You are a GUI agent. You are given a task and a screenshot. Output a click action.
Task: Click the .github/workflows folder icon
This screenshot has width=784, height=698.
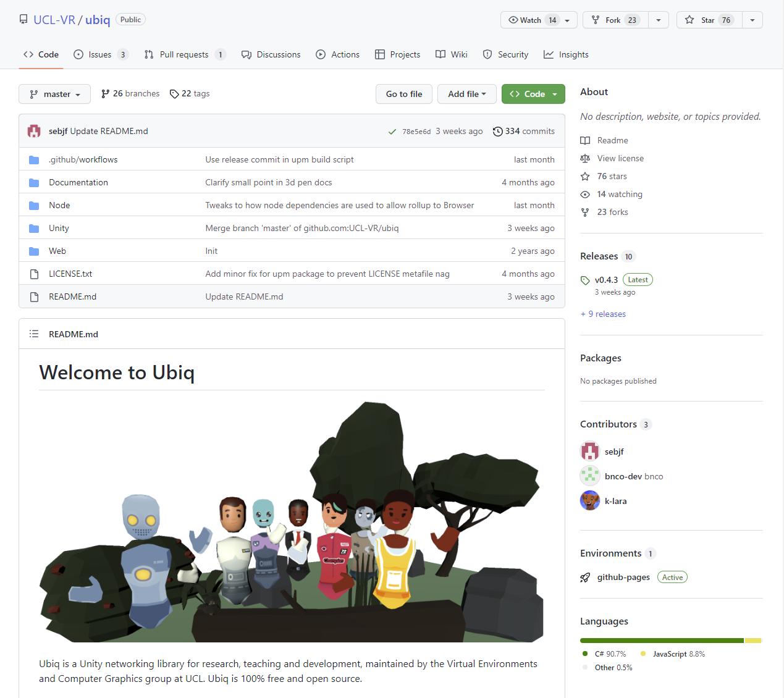[x=34, y=159]
